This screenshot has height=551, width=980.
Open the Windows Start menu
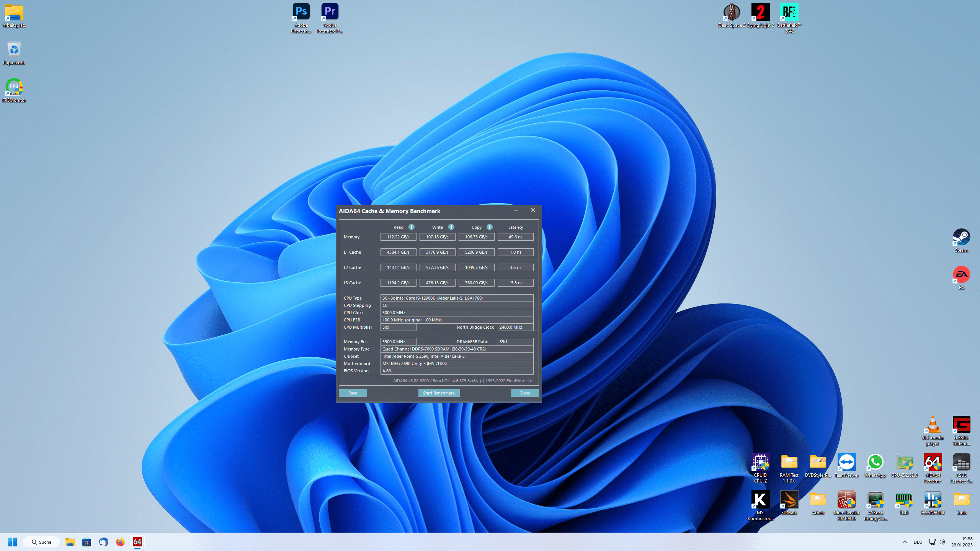12,542
